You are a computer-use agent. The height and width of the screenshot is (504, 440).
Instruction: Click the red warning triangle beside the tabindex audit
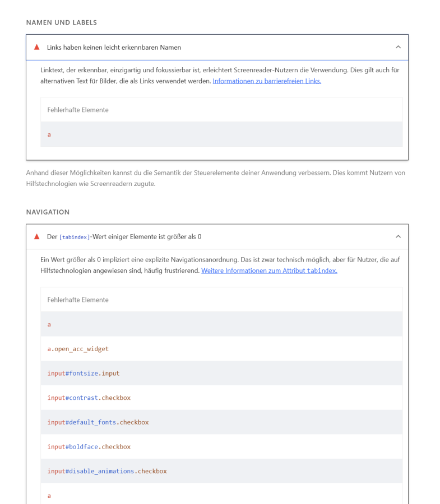tap(37, 236)
